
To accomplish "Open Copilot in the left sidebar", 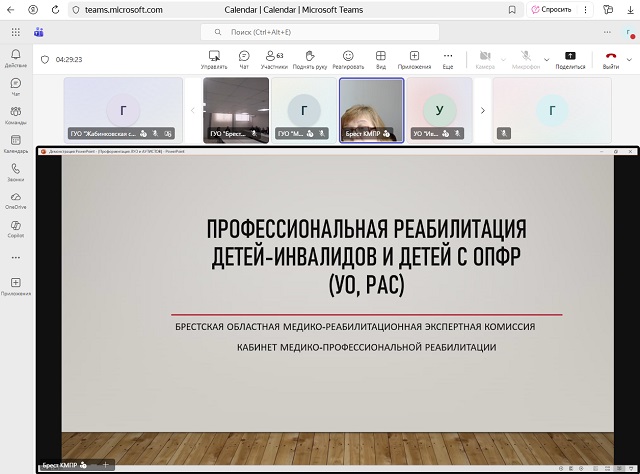I will coord(16,229).
